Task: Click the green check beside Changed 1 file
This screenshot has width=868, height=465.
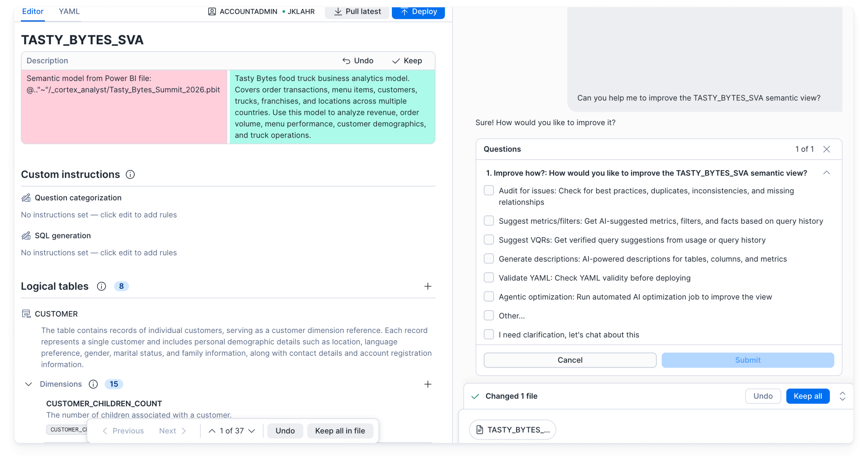Action: pyautogui.click(x=475, y=396)
